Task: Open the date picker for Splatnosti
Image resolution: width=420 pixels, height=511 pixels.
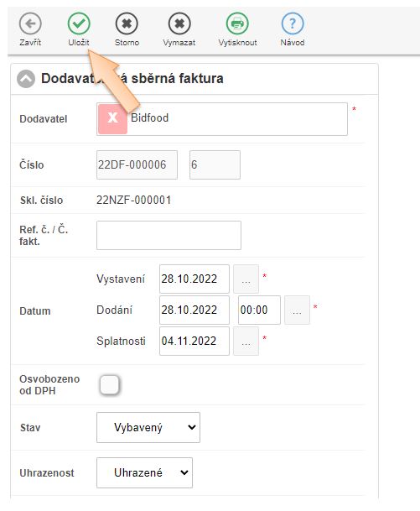Action: pos(246,342)
